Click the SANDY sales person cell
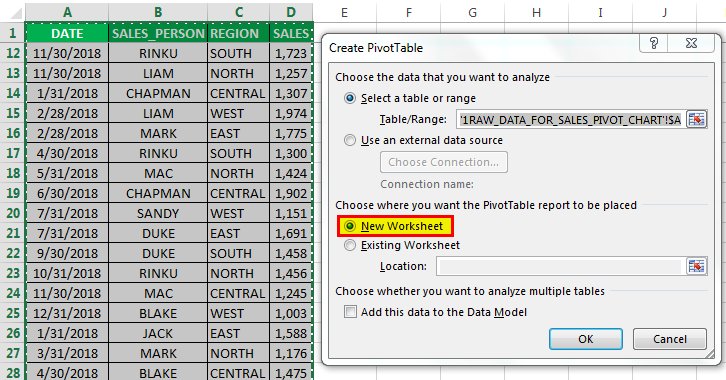726x380 pixels. pos(158,213)
